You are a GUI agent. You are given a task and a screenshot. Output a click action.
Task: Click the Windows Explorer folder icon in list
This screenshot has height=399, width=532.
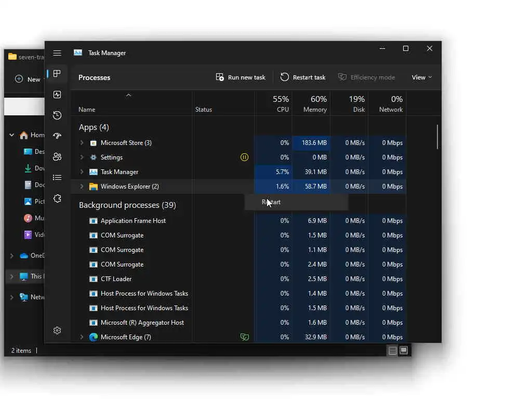click(94, 187)
